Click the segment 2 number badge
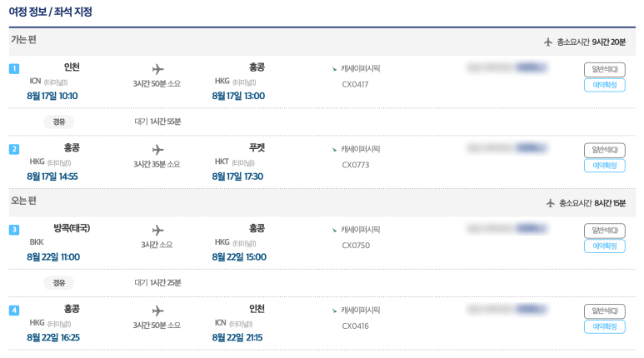Screen dimensions: 644x358 (14, 149)
